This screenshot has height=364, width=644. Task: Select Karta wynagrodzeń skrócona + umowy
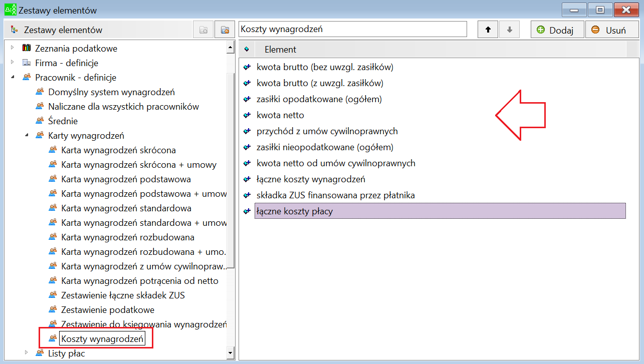click(139, 165)
